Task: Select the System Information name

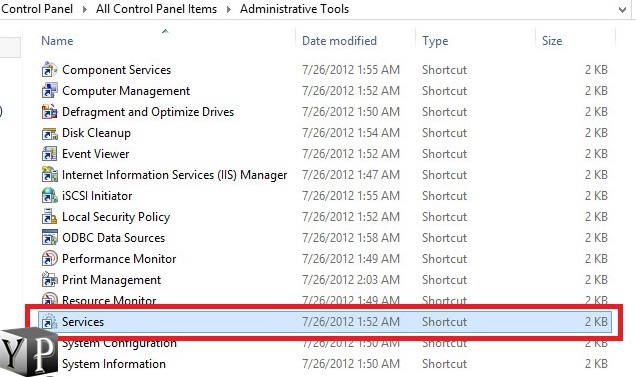Action: pyautogui.click(x=114, y=364)
